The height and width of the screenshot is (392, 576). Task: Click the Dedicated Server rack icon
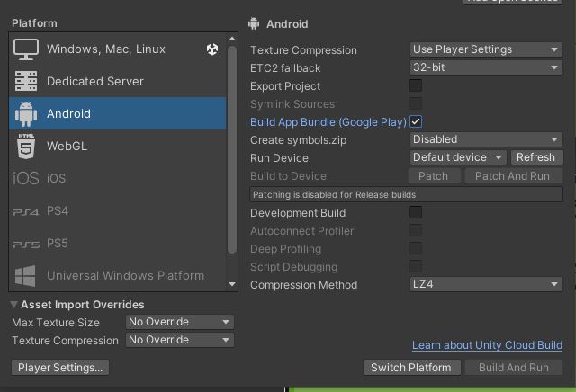[x=26, y=81]
